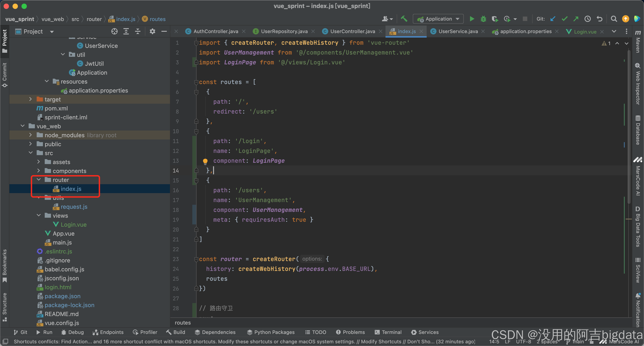
Task: Click Git update project arrow icon
Action: pyautogui.click(x=553, y=19)
